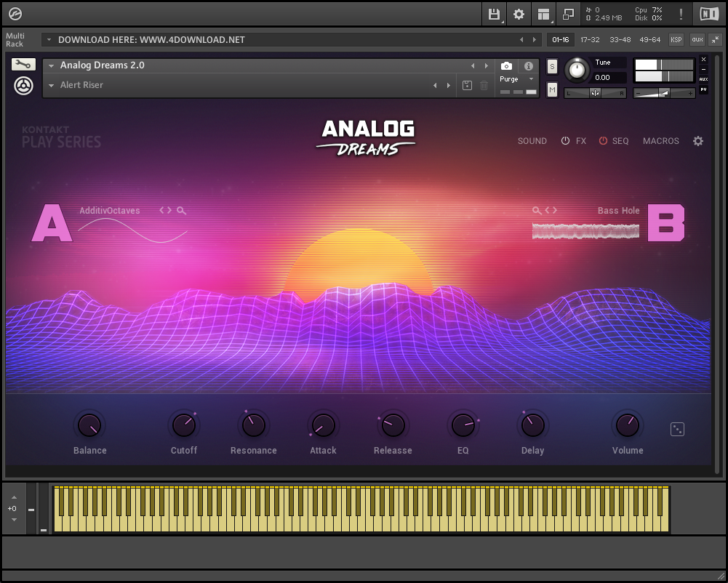Click the exclamation panic button
728x583 pixels.
pos(681,14)
